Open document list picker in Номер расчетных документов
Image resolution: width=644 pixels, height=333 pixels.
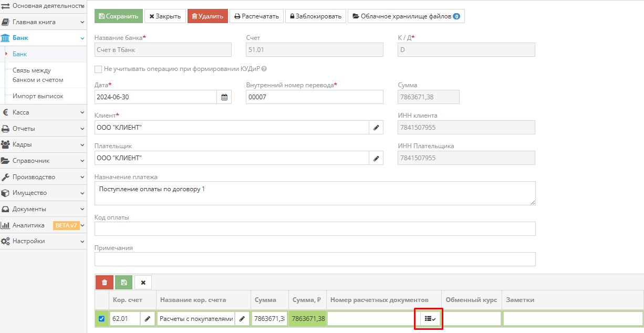coord(430,319)
